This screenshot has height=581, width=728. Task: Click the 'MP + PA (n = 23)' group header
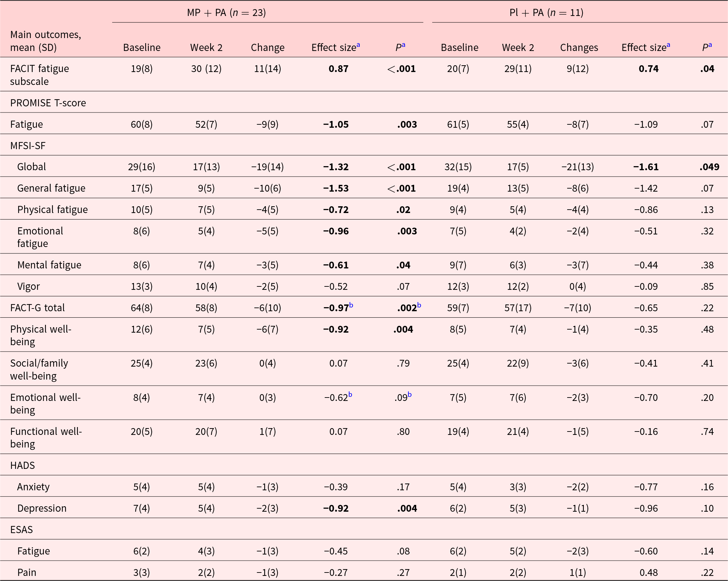point(226,13)
